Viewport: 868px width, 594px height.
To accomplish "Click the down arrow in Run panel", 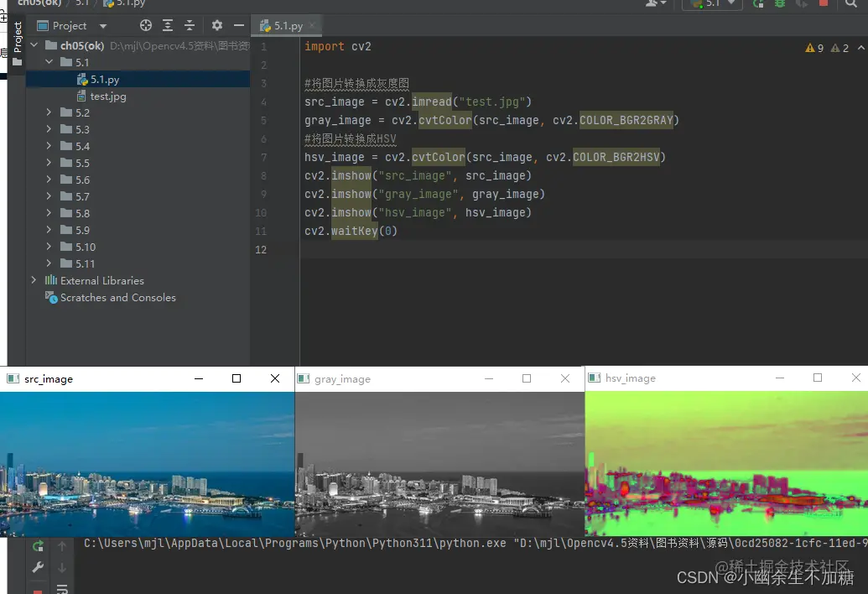I will point(62,567).
